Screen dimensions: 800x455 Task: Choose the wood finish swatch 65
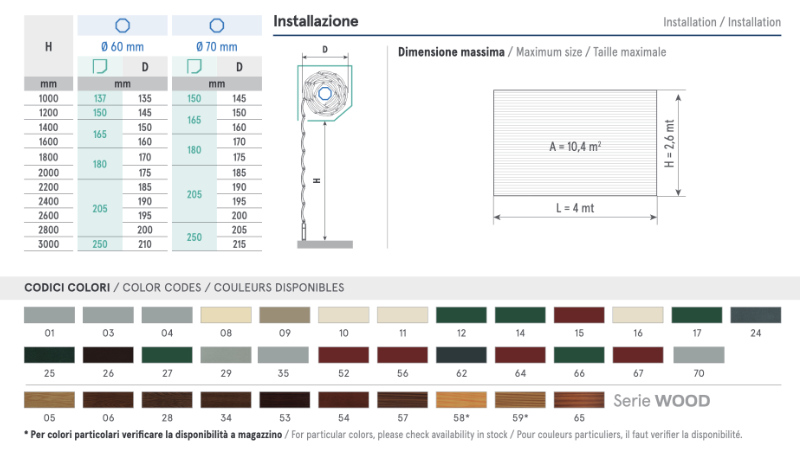pyautogui.click(x=579, y=401)
